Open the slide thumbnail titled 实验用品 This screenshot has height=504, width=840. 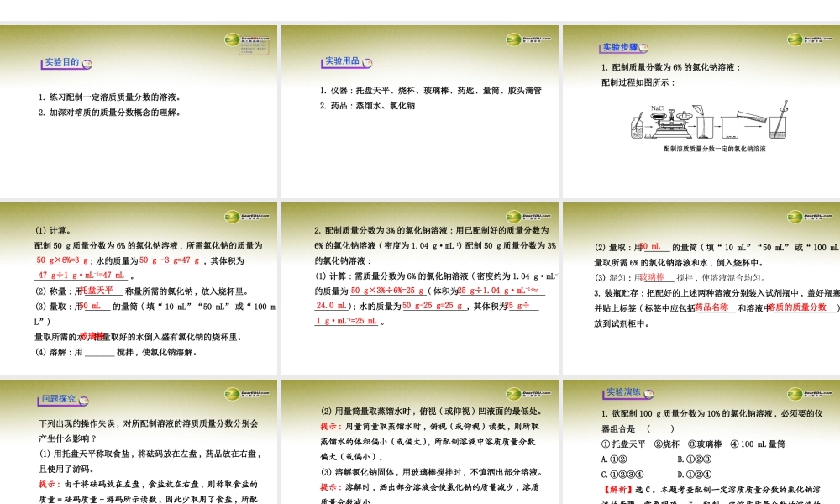point(419,112)
